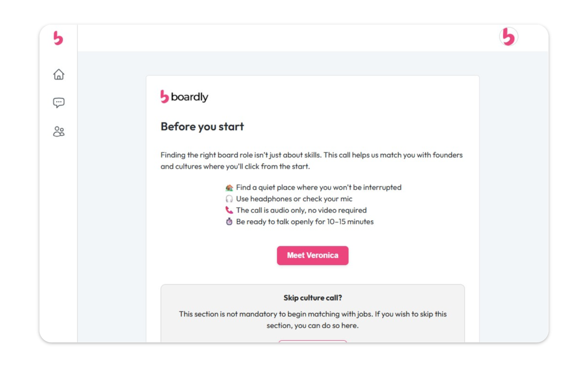The image size is (588, 367).
Task: Click the "Use headphones or check your mic" tip
Action: tap(294, 199)
